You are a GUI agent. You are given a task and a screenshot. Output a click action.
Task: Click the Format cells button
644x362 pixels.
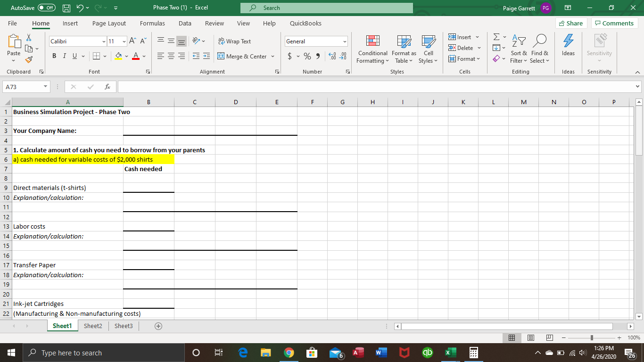[x=463, y=59]
